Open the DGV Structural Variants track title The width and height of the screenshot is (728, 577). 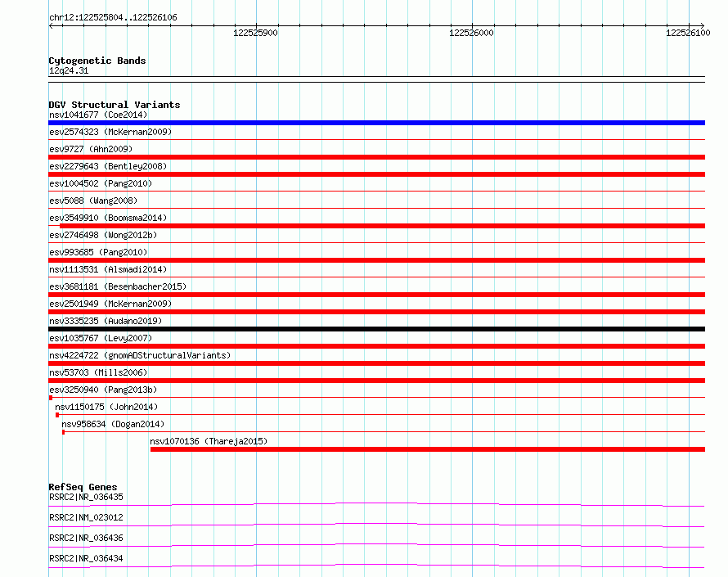(115, 105)
